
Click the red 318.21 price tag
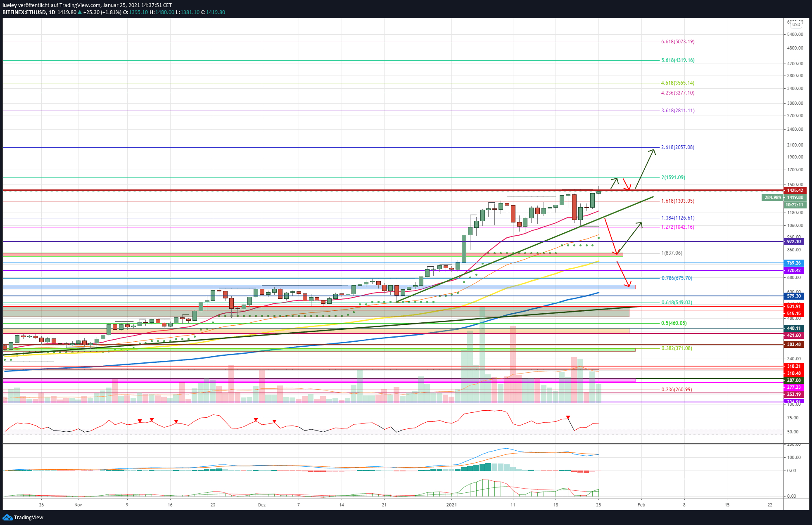(x=794, y=367)
